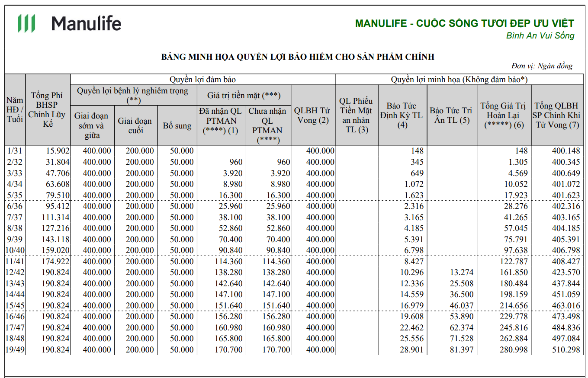
Task: Click the row label '5/35'
Action: [15, 195]
